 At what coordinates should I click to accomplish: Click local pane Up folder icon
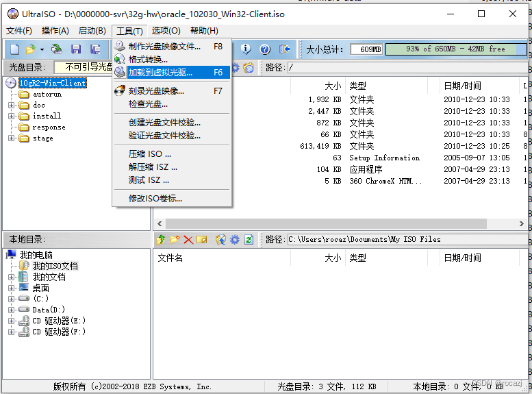pyautogui.click(x=161, y=240)
